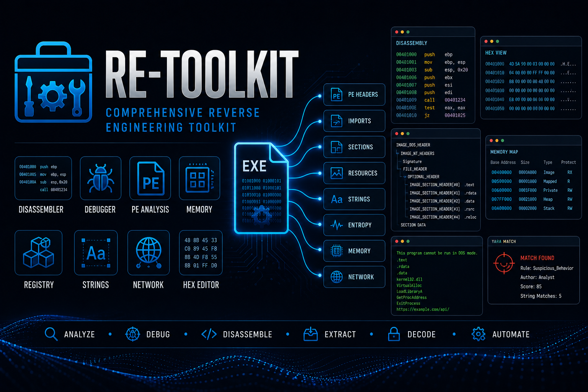The image size is (588, 392).
Task: Select IMAGE_SECTION_HEADER[#3] .rsrc row
Action: pos(442,209)
